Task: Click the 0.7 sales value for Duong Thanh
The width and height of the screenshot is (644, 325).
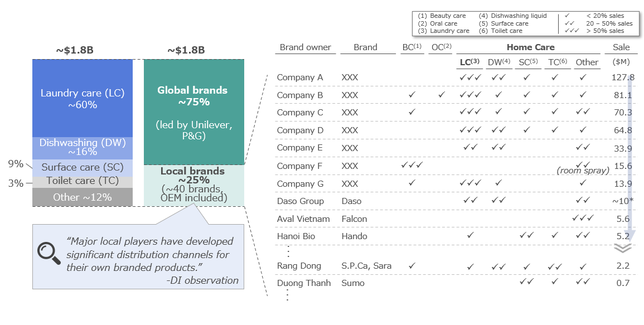Action: click(x=623, y=283)
